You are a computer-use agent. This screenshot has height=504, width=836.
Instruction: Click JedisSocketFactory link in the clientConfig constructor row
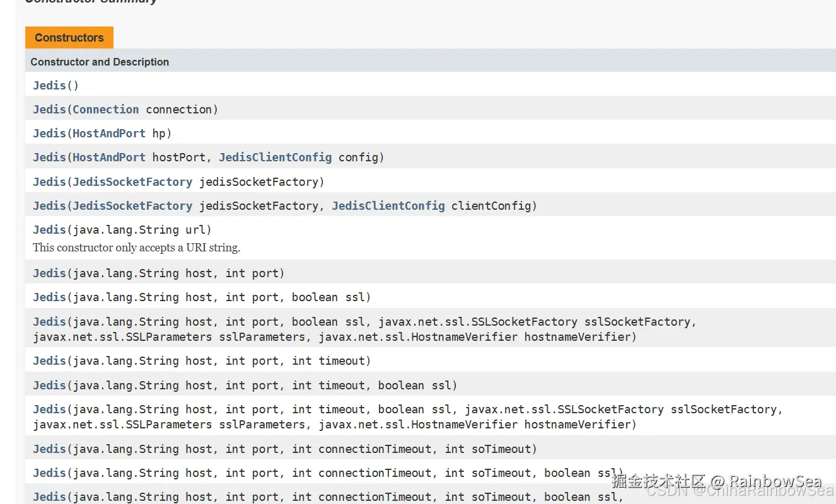[x=132, y=205]
